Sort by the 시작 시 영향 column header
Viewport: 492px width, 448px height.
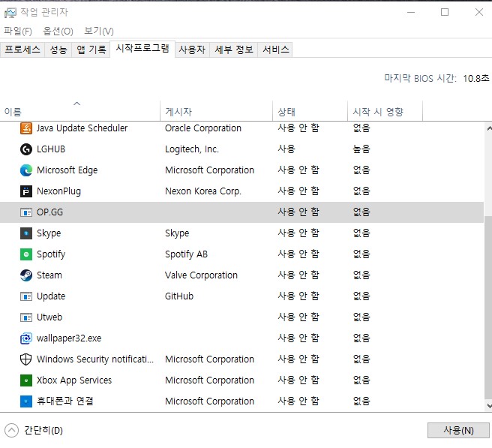385,110
